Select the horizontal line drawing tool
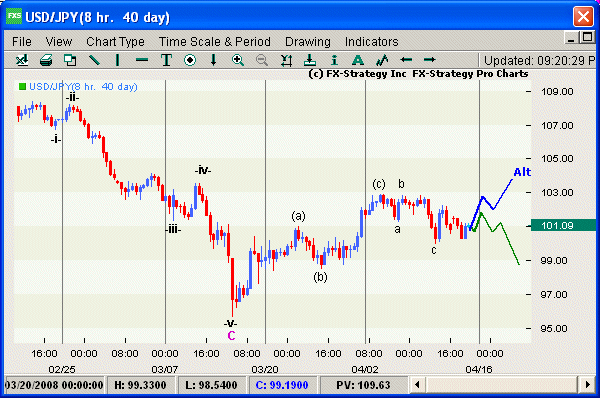The height and width of the screenshot is (398, 600). tap(142, 60)
